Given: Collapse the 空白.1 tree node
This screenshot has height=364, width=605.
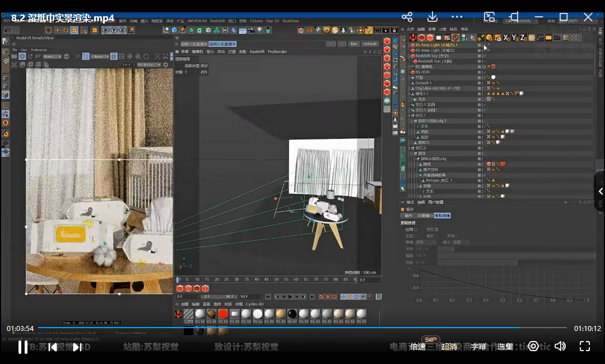Looking at the screenshot, I should [x=409, y=115].
